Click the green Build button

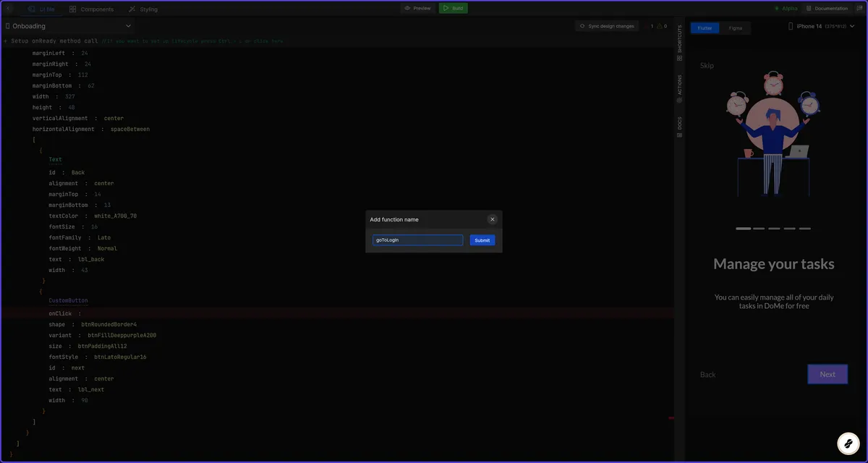coord(454,8)
